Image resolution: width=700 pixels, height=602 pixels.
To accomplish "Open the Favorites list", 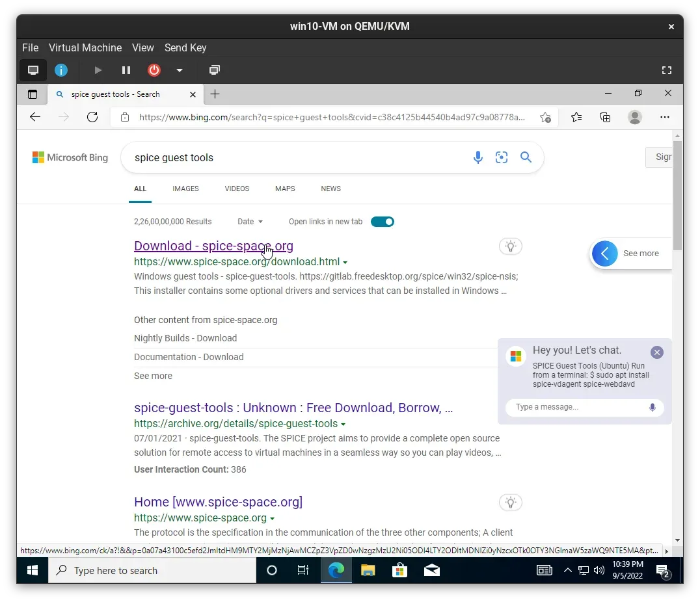I will [576, 117].
